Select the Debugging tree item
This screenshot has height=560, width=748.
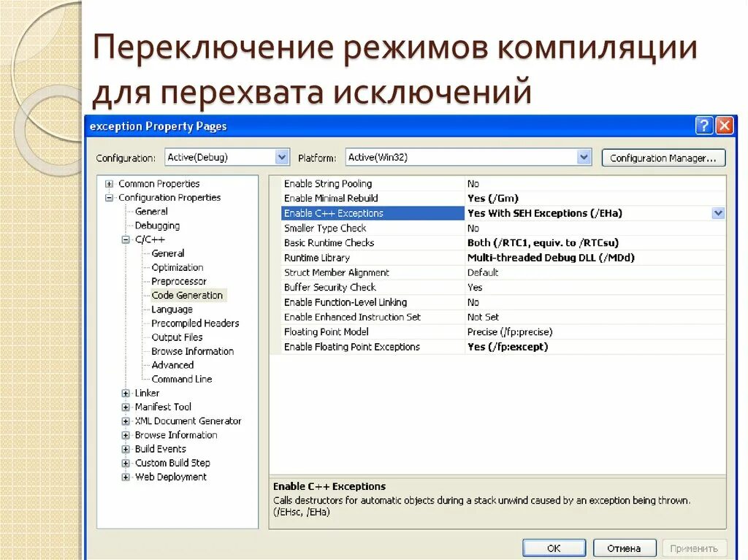click(x=158, y=226)
